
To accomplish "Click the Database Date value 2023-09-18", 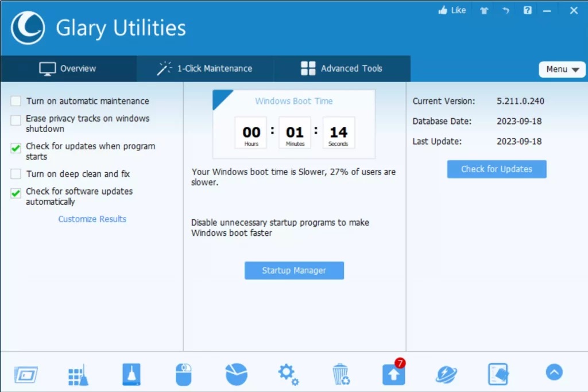I will point(519,122).
